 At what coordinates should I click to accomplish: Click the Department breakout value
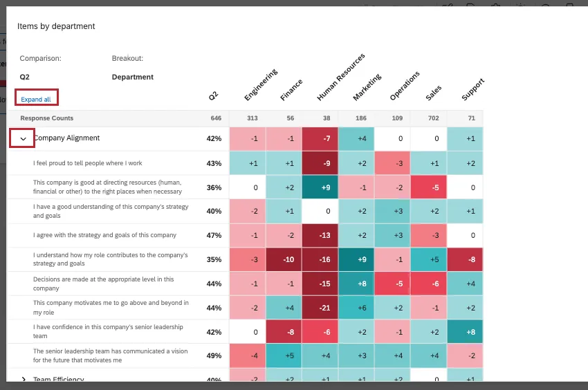133,77
